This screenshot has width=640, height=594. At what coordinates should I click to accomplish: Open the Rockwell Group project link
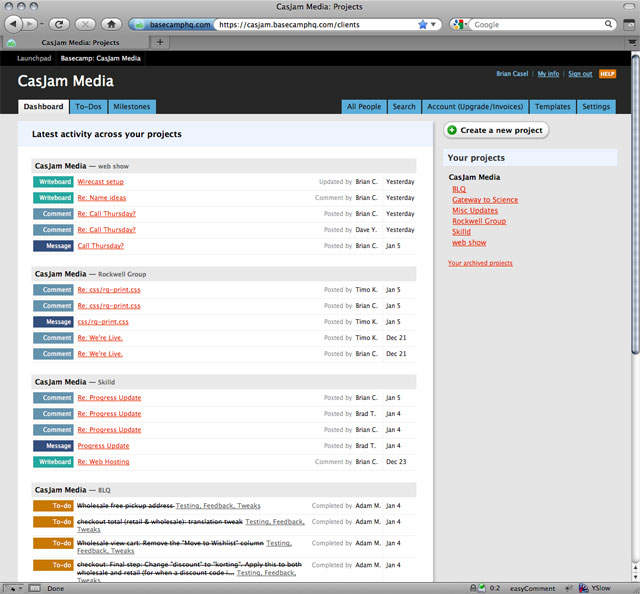(479, 221)
